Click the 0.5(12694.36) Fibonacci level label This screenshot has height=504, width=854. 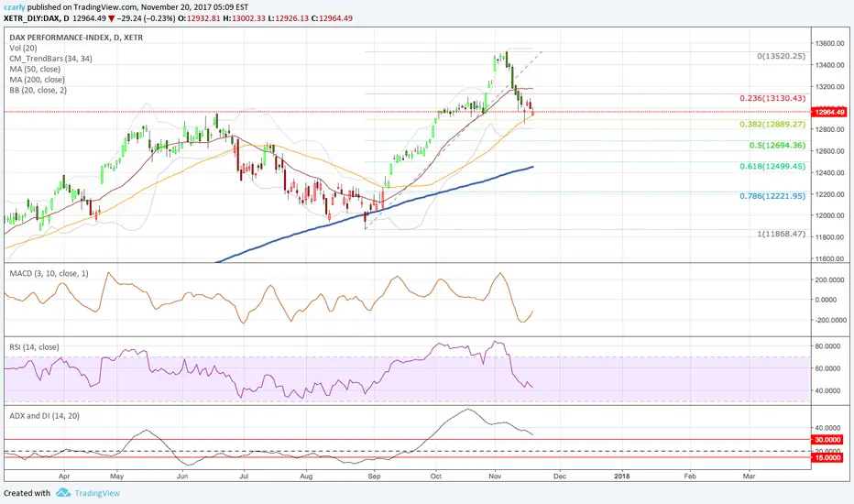point(777,146)
